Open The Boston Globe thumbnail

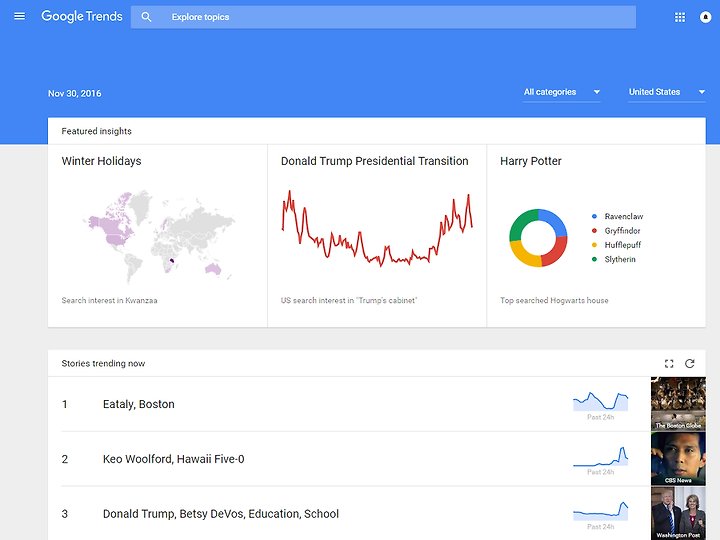click(678, 404)
